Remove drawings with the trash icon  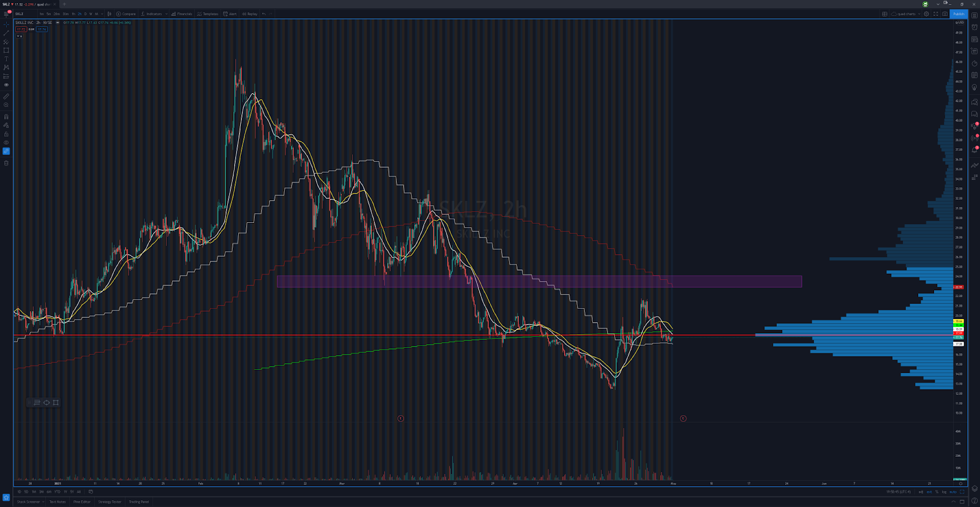click(6, 163)
